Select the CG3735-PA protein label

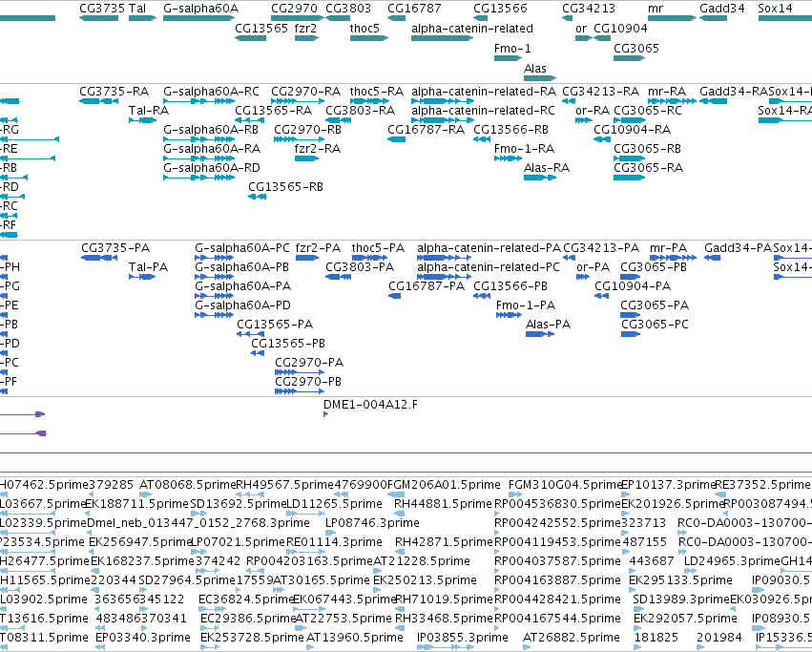[115, 248]
